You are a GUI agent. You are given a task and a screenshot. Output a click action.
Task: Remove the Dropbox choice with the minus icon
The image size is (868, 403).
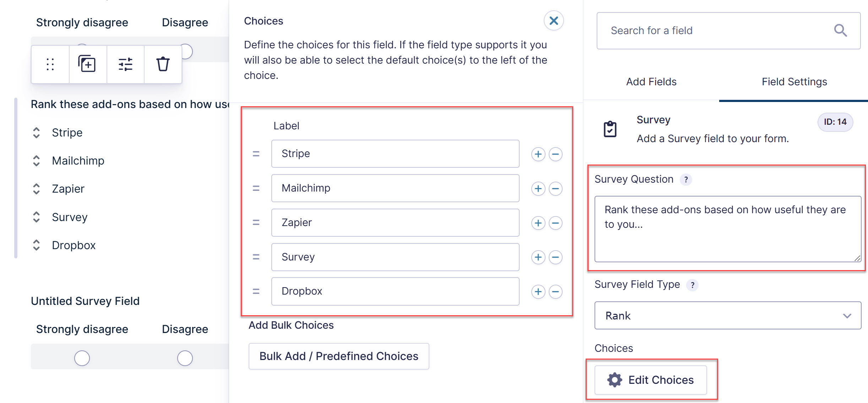(555, 291)
